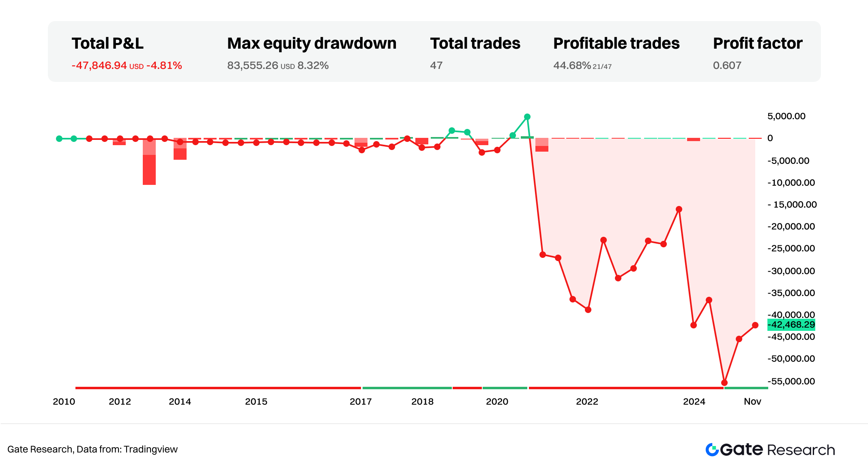Image resolution: width=868 pixels, height=476 pixels.
Task: Select the 0.607 profit factor value
Action: pyautogui.click(x=727, y=66)
